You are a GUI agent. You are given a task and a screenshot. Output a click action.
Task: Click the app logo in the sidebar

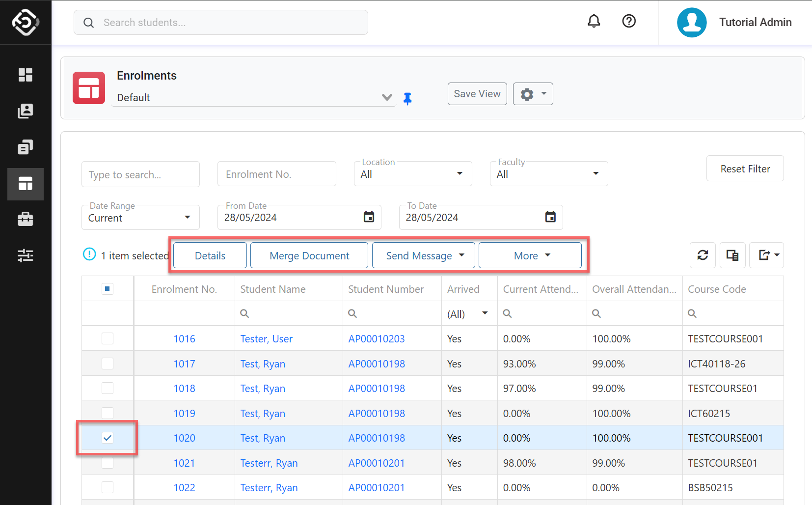26,22
